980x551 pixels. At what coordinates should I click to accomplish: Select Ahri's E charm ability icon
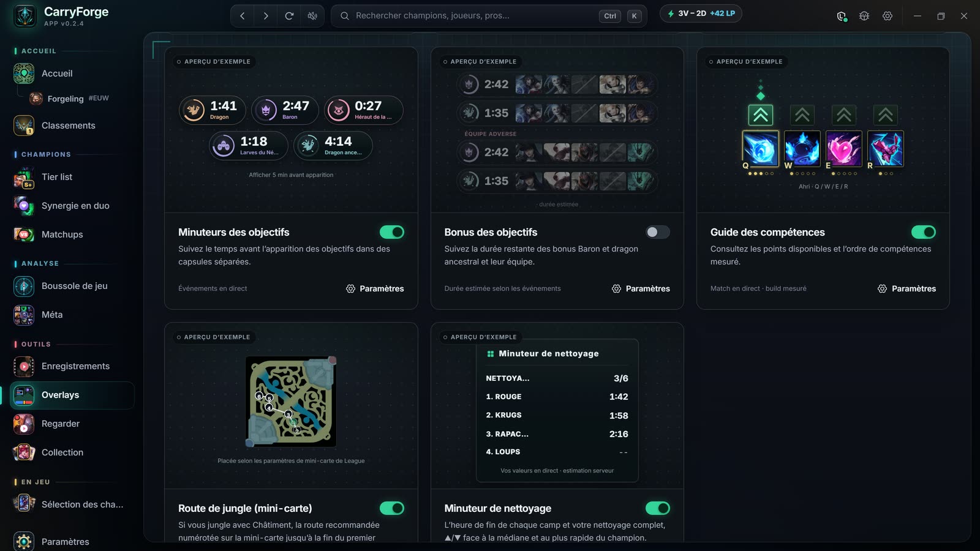click(x=844, y=149)
